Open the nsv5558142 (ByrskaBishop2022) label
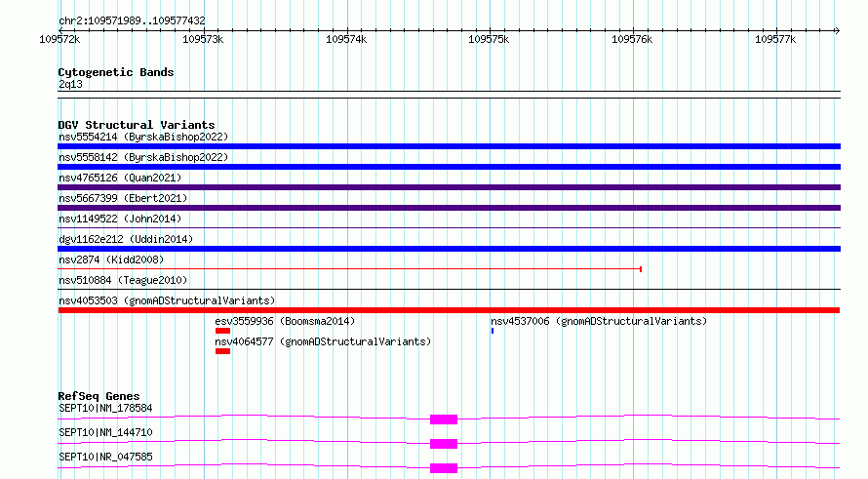868x479 pixels. coord(143,157)
